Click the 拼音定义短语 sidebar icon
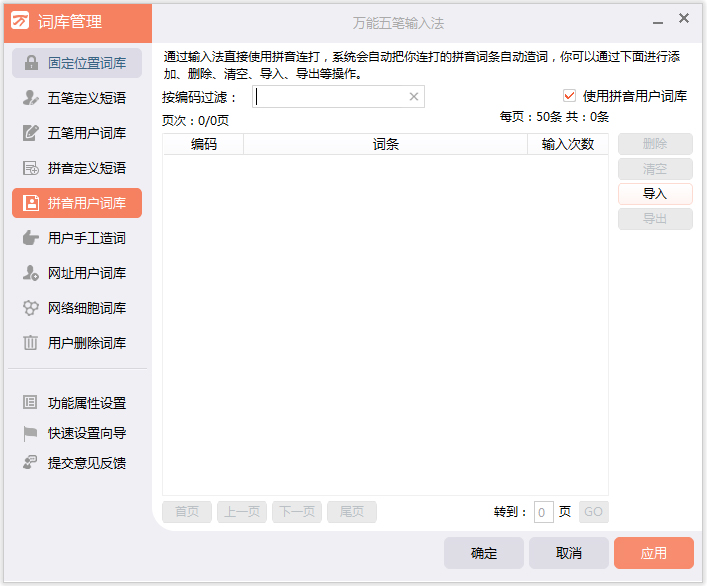 point(31,168)
